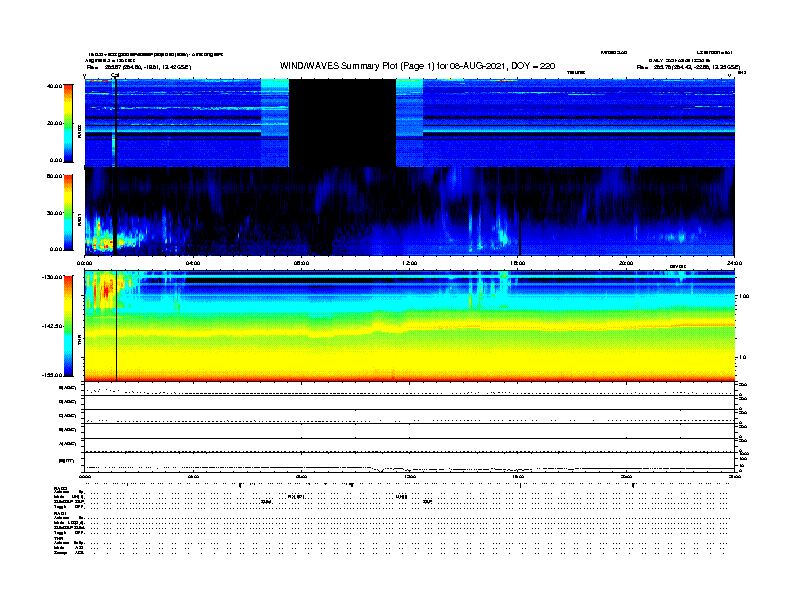Click the 20.00 tick on the RAD2 color scale
Viewport: 792px width, 612px height.
coord(55,123)
